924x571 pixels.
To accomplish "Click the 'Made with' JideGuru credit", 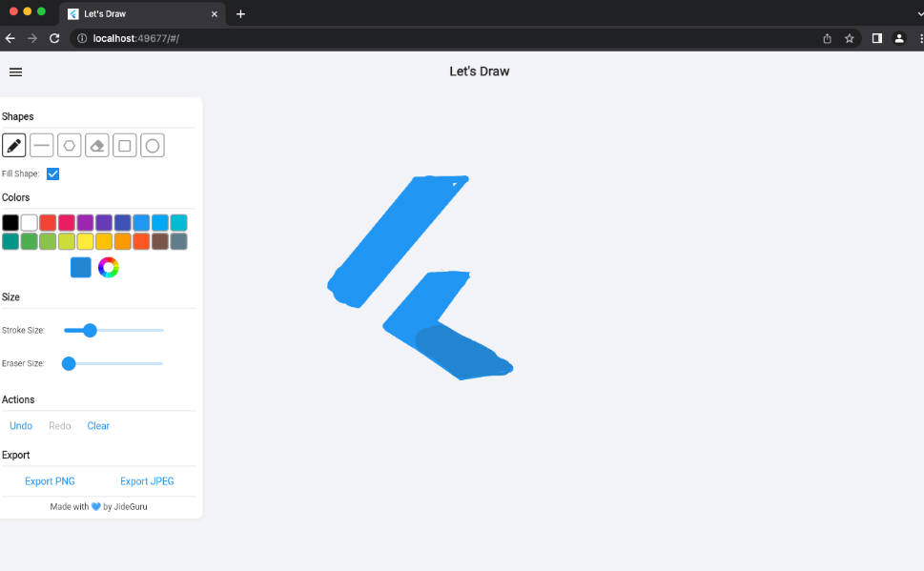I will coord(99,507).
